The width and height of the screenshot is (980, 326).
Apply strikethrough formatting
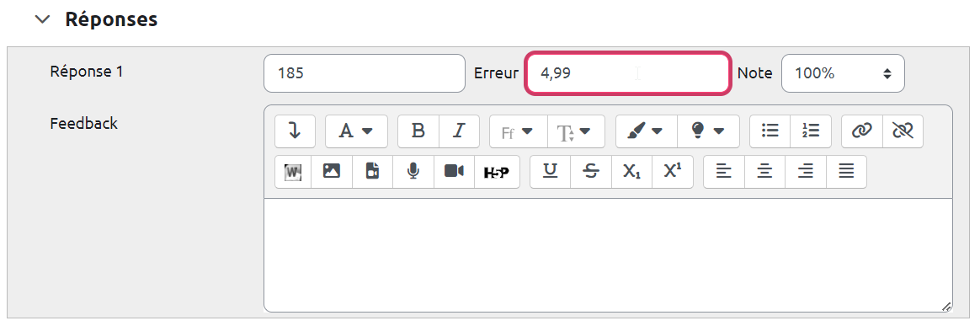click(591, 172)
